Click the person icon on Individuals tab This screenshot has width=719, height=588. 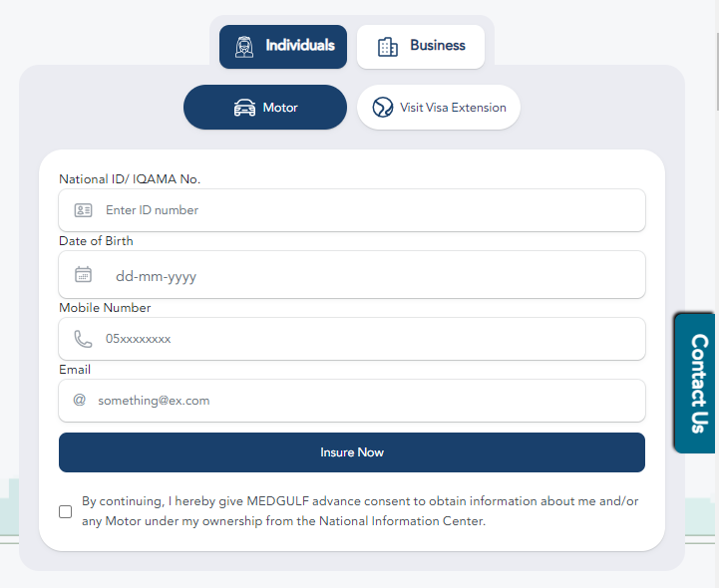[244, 47]
